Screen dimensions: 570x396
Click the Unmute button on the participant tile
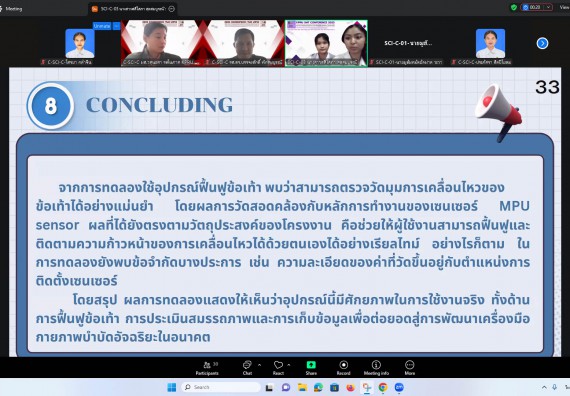point(102,26)
